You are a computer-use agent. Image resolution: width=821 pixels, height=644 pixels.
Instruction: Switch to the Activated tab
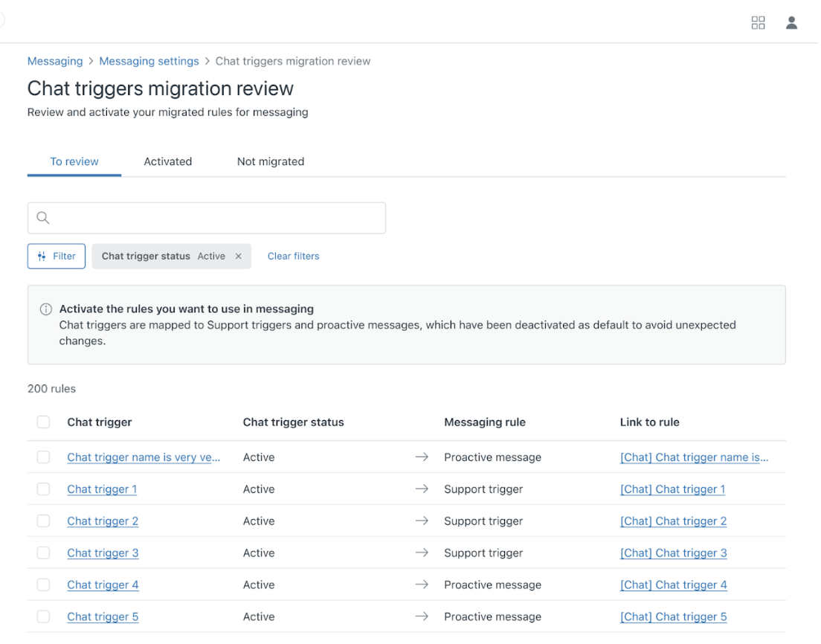click(x=168, y=161)
